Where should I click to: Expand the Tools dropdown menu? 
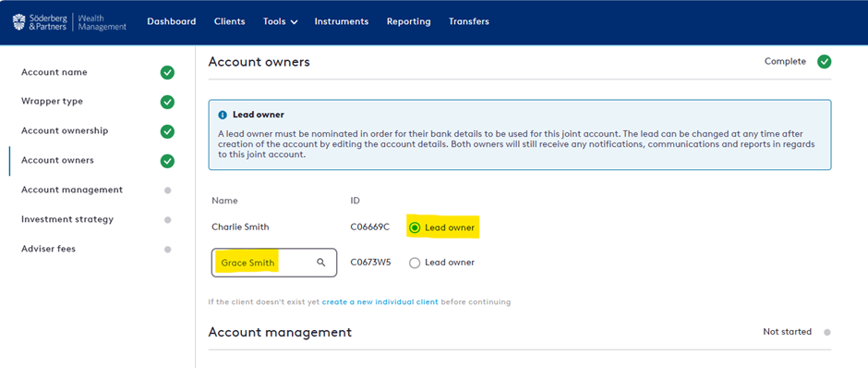point(280,21)
